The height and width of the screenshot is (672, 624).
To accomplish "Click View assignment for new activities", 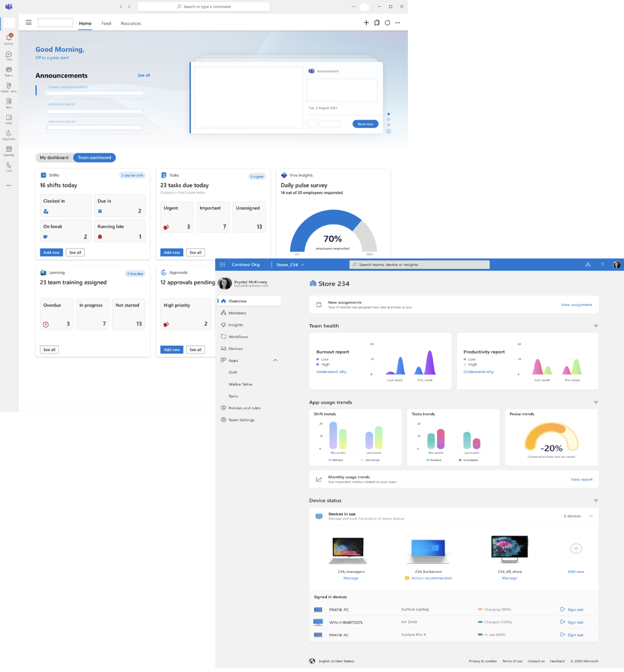I will tap(576, 305).
